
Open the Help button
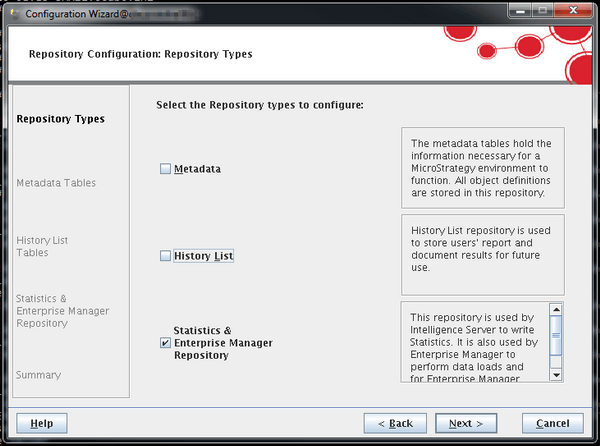42,423
